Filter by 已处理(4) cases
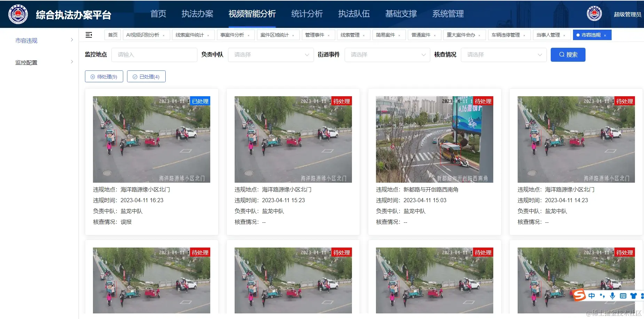Image resolution: width=644 pixels, height=319 pixels. click(146, 77)
